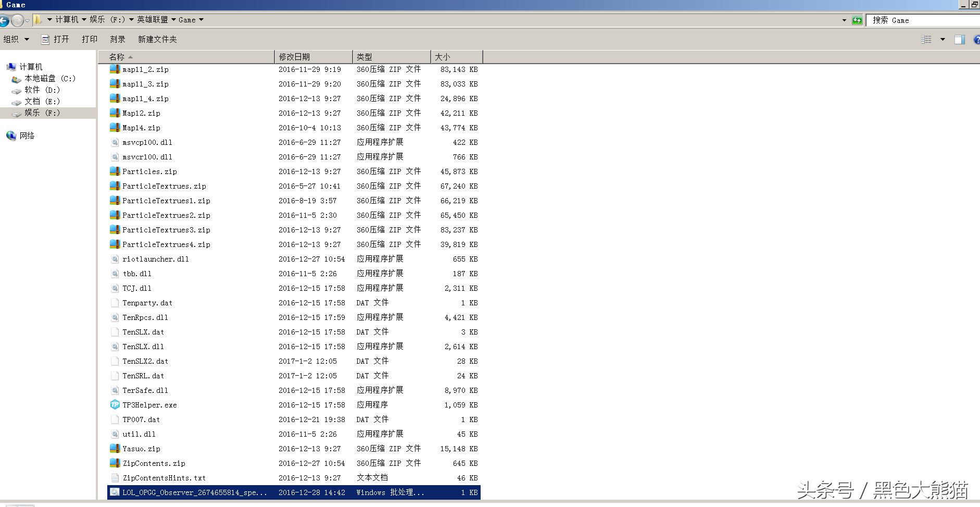
Task: Click the green refresh icon beside the search box
Action: [x=857, y=20]
